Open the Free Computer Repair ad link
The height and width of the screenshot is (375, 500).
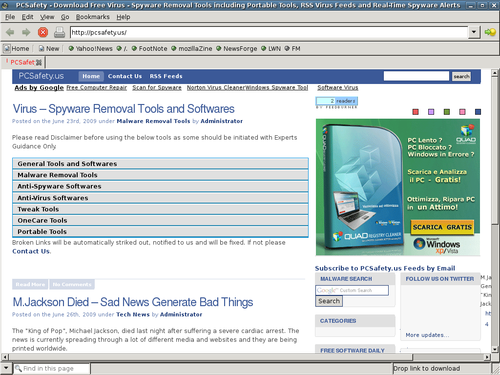[x=97, y=88]
